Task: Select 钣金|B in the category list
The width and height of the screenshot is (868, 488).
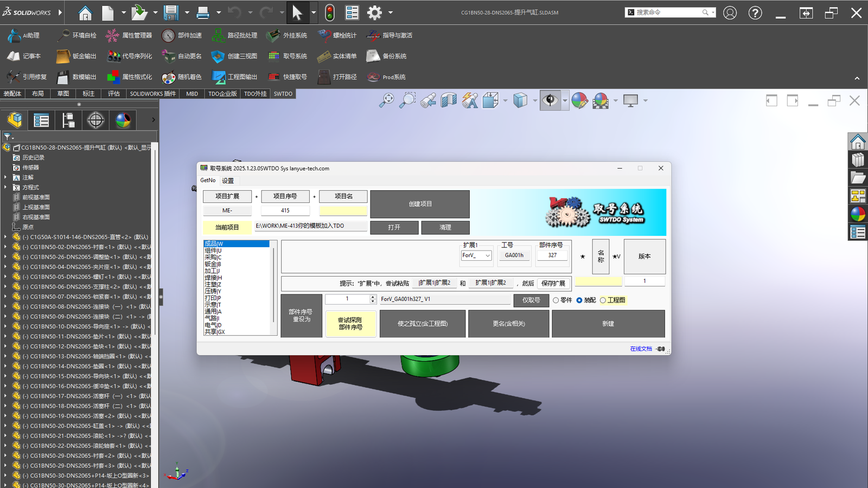Action: coord(213,264)
